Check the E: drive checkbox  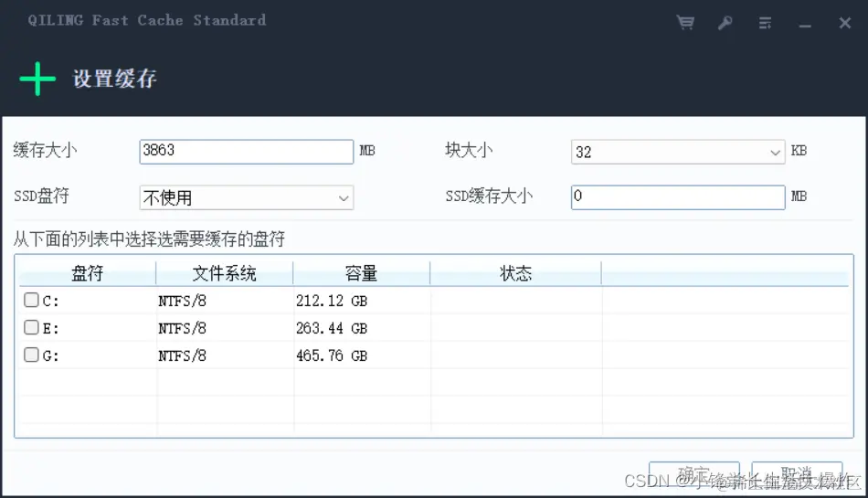[x=31, y=327]
